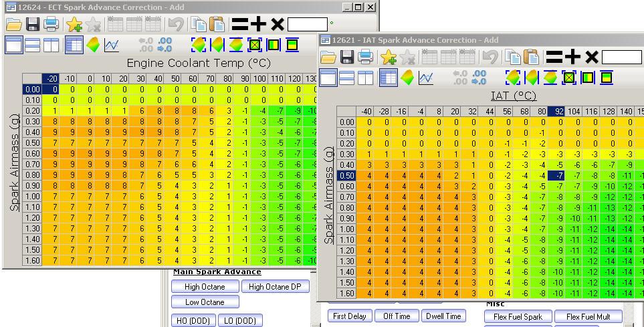Print the ECT Spark Advance table

click(x=51, y=25)
